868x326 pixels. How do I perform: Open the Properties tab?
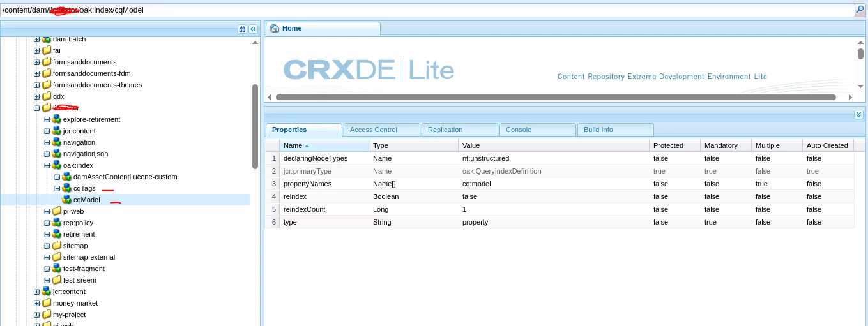[303, 130]
